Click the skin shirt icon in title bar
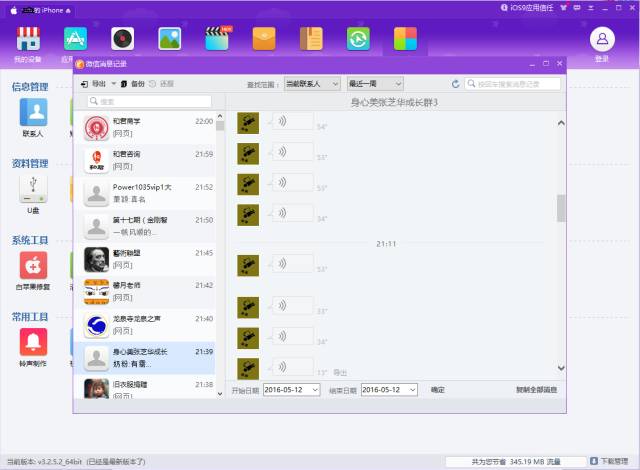The image size is (640, 470). 564,7
